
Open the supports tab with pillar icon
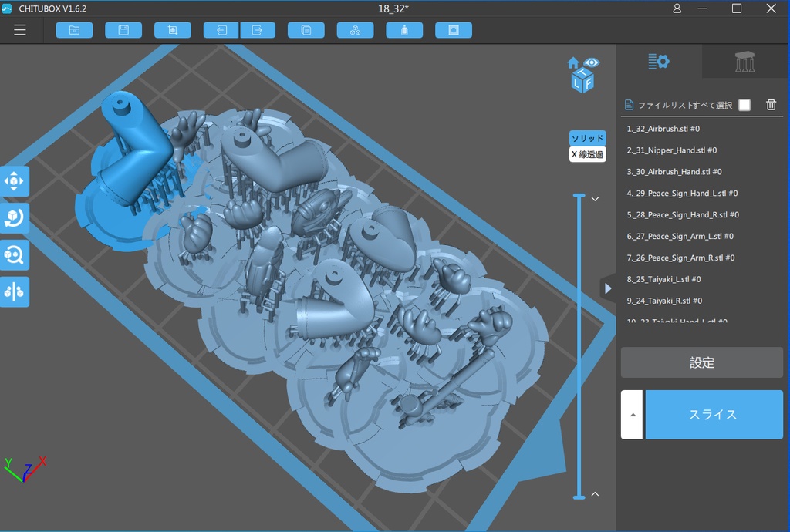744,62
